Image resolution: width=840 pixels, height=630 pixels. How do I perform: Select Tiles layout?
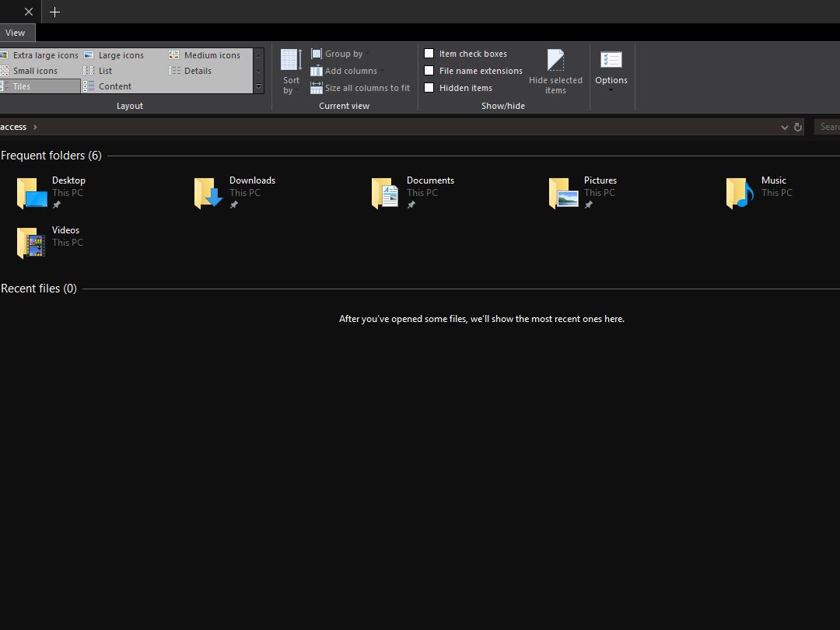point(40,86)
